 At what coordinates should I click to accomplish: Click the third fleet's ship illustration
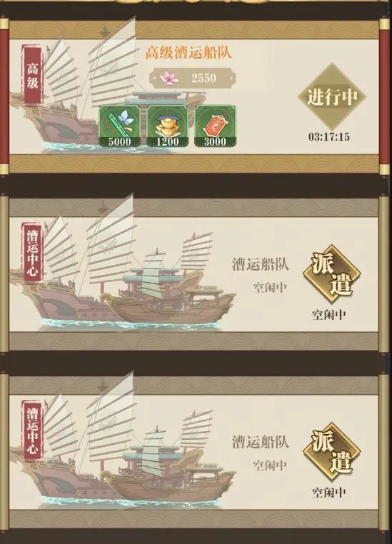tap(123, 441)
